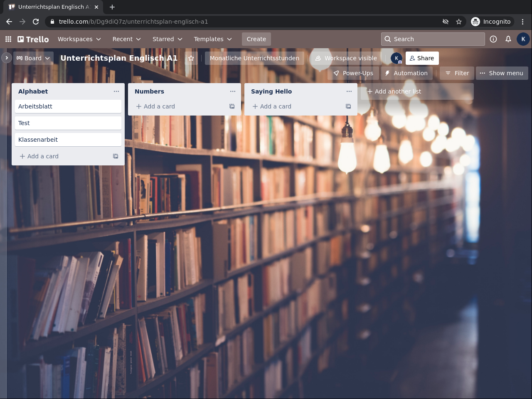Expand the Starred dropdown
Screen dimensions: 532x399
tap(167, 39)
